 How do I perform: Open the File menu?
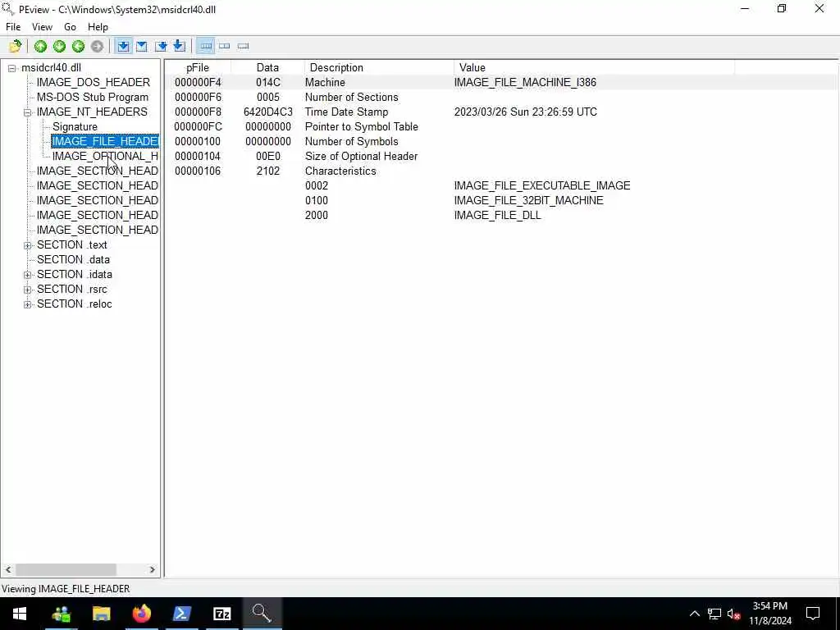coord(13,27)
